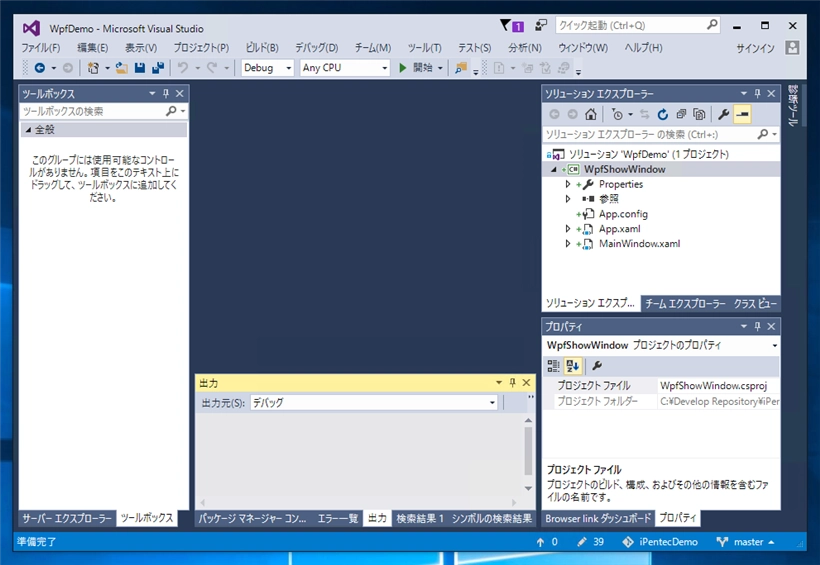Click the green Start debugging play button
This screenshot has width=820, height=565.
click(x=402, y=68)
